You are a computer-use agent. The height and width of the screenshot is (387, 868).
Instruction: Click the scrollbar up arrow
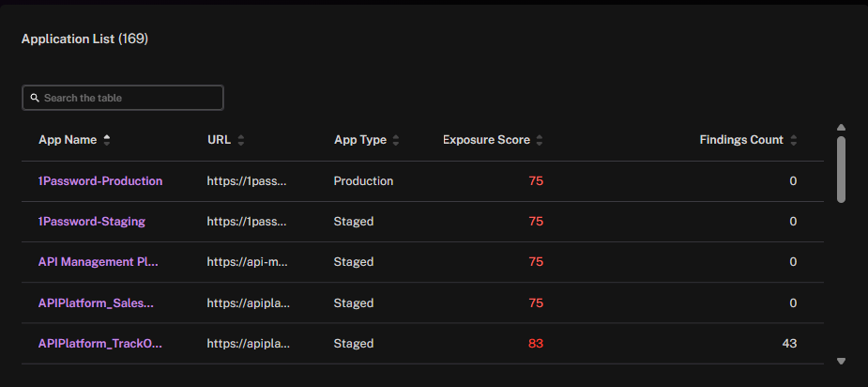click(841, 128)
